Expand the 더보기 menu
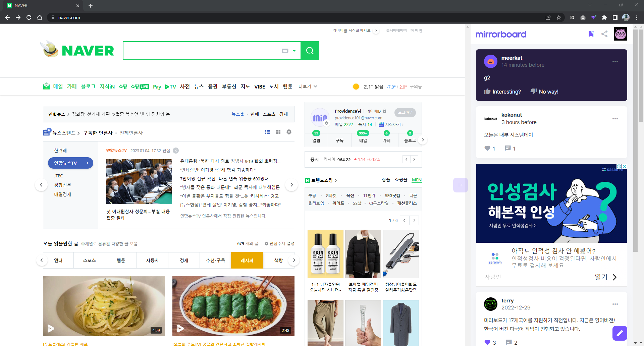The image size is (644, 346). [x=308, y=86]
